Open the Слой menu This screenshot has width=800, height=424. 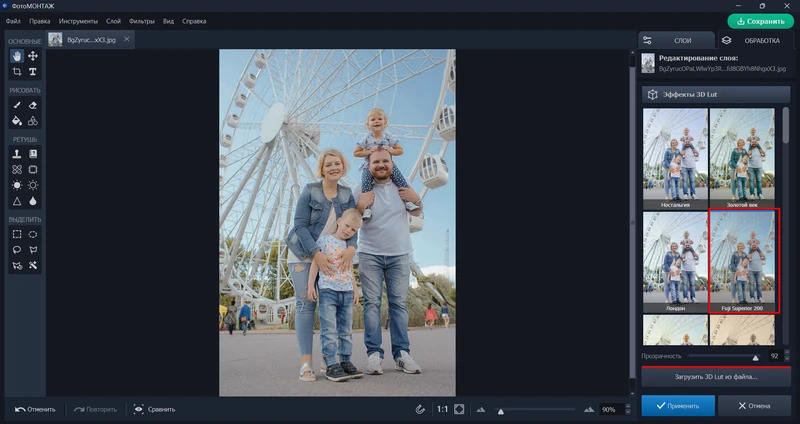[113, 21]
